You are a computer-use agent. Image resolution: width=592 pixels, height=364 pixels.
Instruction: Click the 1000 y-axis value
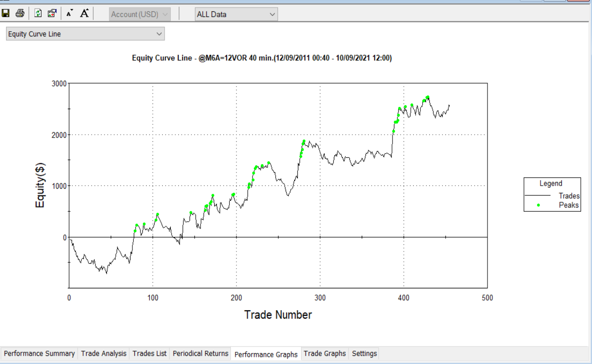click(x=58, y=186)
